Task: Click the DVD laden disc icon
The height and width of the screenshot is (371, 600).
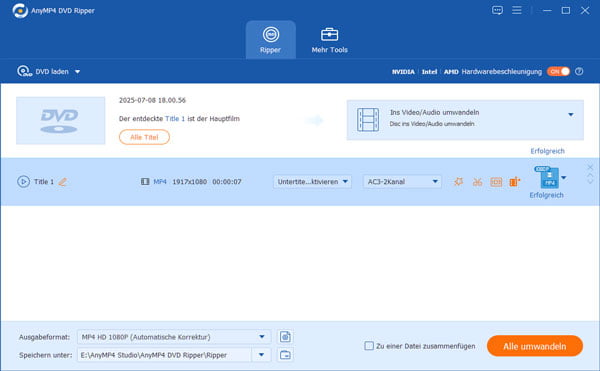Action: (x=24, y=72)
